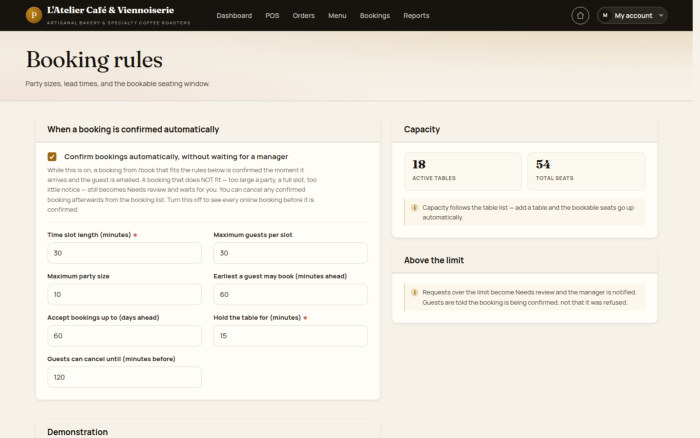This screenshot has width=700, height=438.
Task: Click Guests can cancel until input
Action: coord(124,377)
